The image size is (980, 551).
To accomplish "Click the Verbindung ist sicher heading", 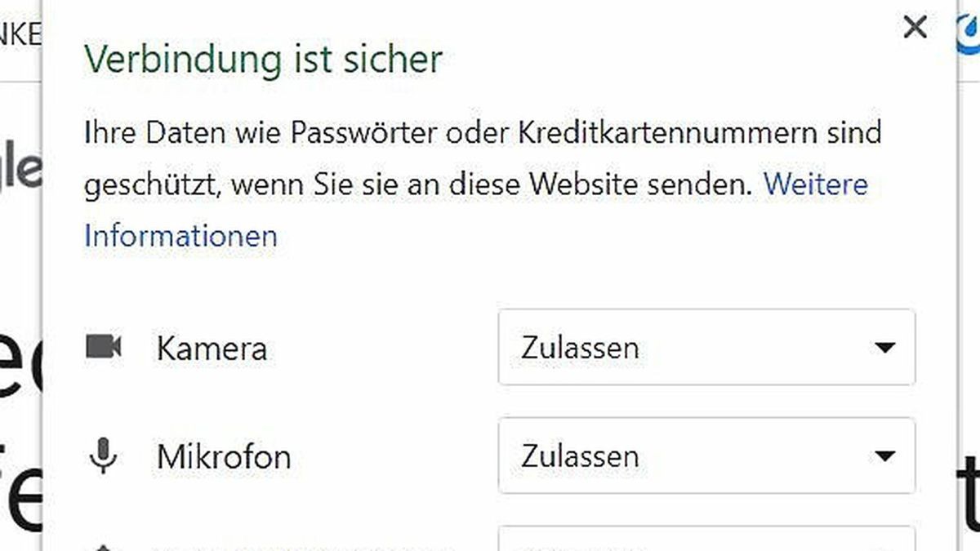I will click(x=263, y=58).
